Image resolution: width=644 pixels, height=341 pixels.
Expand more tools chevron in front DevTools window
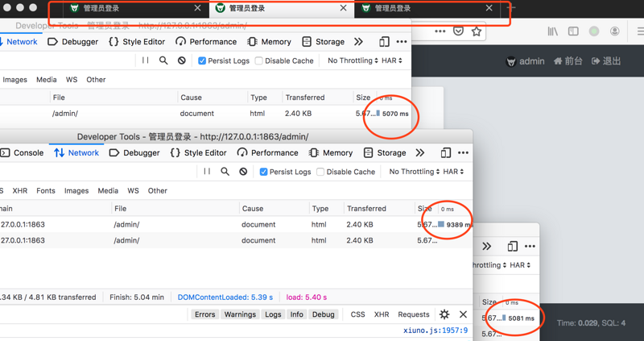(x=419, y=152)
